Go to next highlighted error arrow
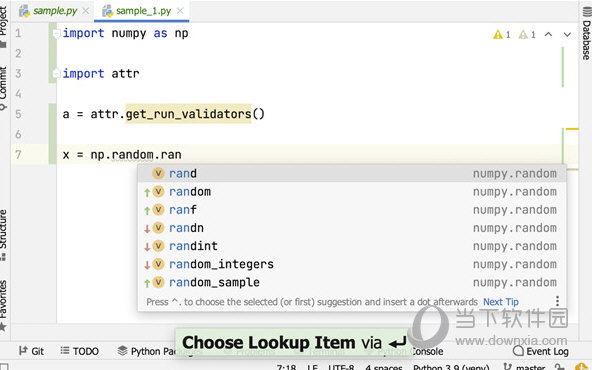This screenshot has width=592, height=370. point(567,34)
